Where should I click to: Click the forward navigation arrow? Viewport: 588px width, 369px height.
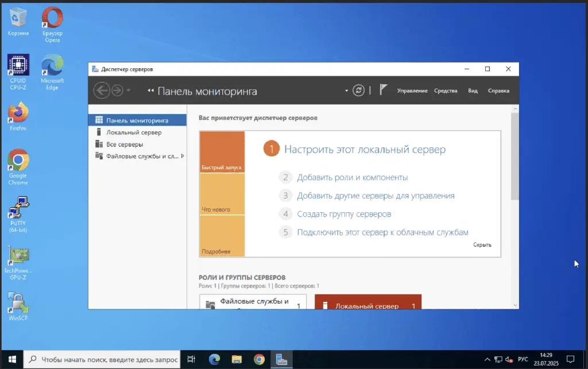click(117, 91)
